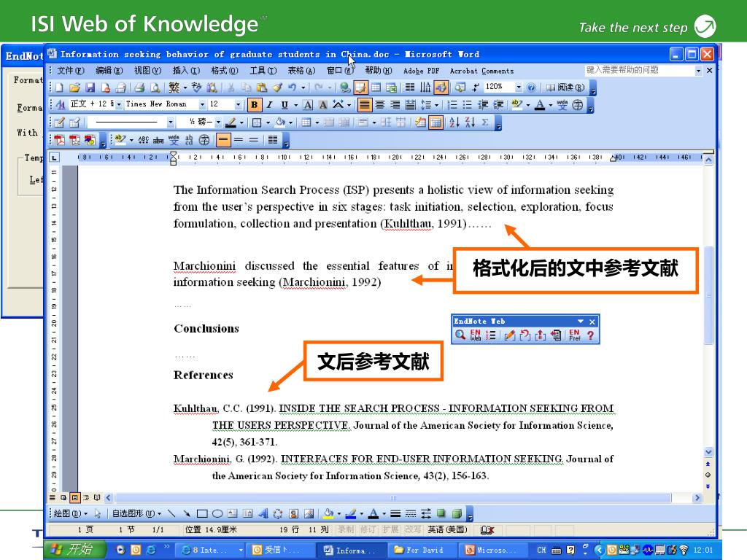Toggle Align Right paragraph alignment
Image resolution: width=747 pixels, height=560 pixels.
tap(395, 105)
